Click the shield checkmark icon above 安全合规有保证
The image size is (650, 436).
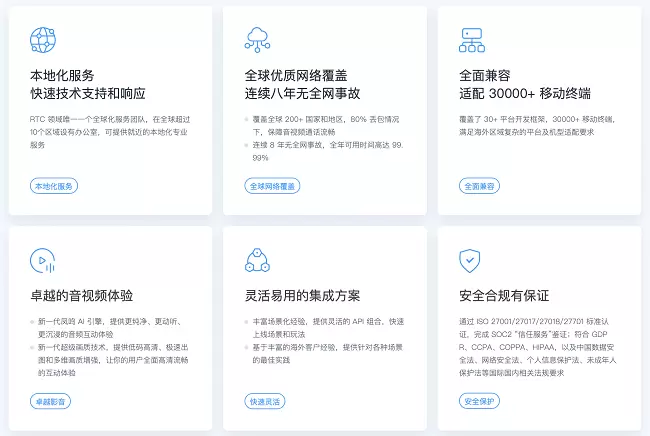click(x=471, y=261)
